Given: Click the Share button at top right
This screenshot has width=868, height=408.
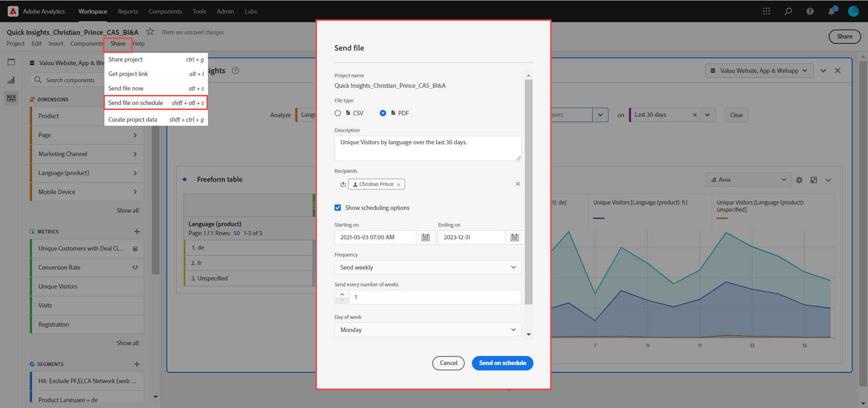Looking at the screenshot, I should pos(844,37).
